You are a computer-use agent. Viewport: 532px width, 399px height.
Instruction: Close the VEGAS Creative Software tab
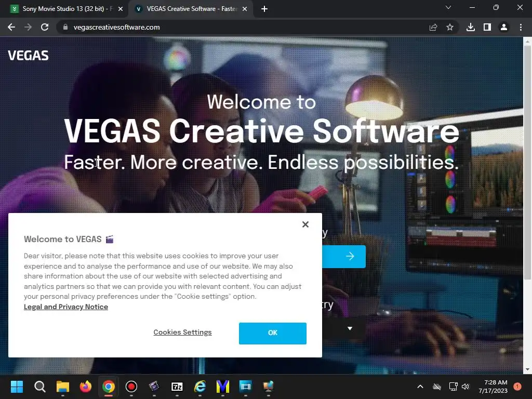pos(245,9)
